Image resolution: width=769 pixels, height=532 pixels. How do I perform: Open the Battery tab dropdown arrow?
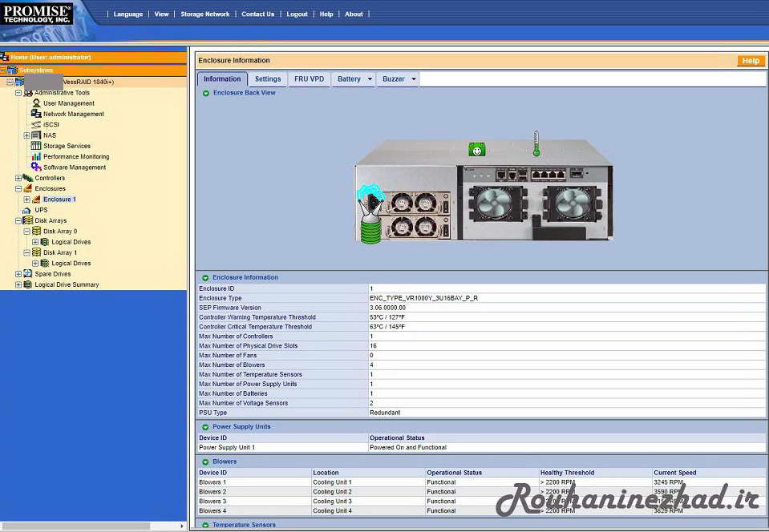click(x=370, y=79)
